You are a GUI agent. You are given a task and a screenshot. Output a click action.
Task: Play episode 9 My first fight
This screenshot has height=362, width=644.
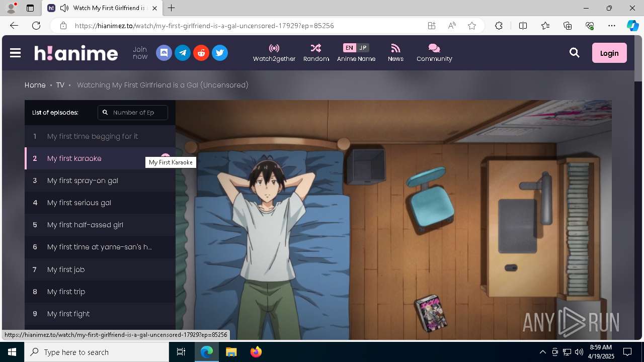coord(100,314)
